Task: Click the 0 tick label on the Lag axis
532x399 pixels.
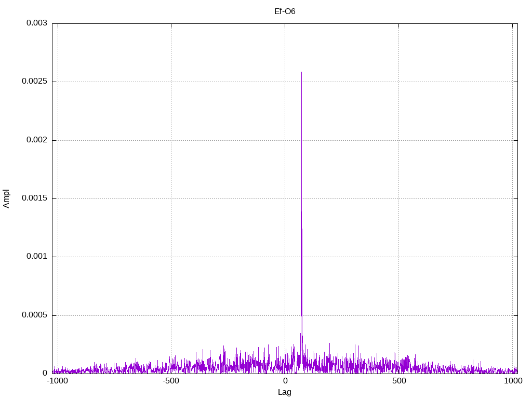Action: (285, 381)
